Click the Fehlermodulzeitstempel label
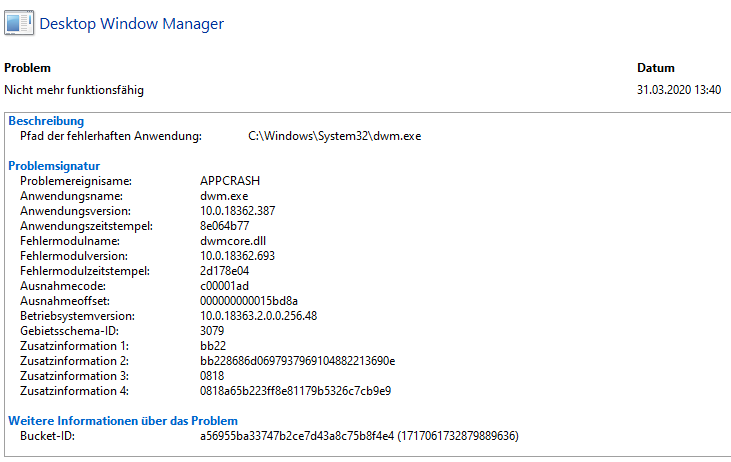This screenshot has width=731, height=462. click(85, 271)
